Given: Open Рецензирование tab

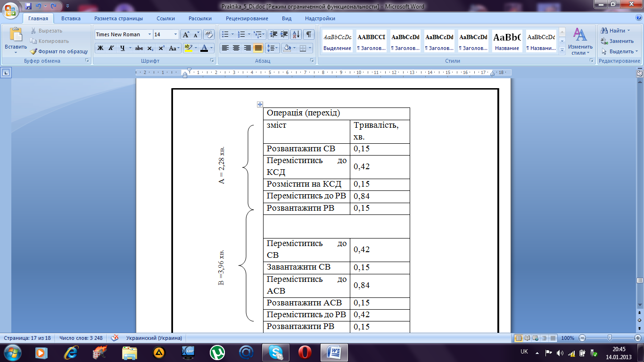Looking at the screenshot, I should (247, 18).
